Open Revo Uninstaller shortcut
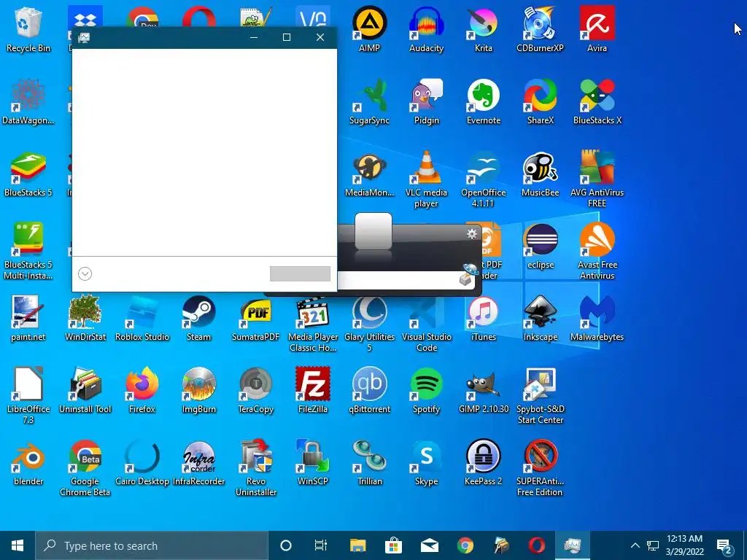This screenshot has height=560, width=747. [256, 468]
